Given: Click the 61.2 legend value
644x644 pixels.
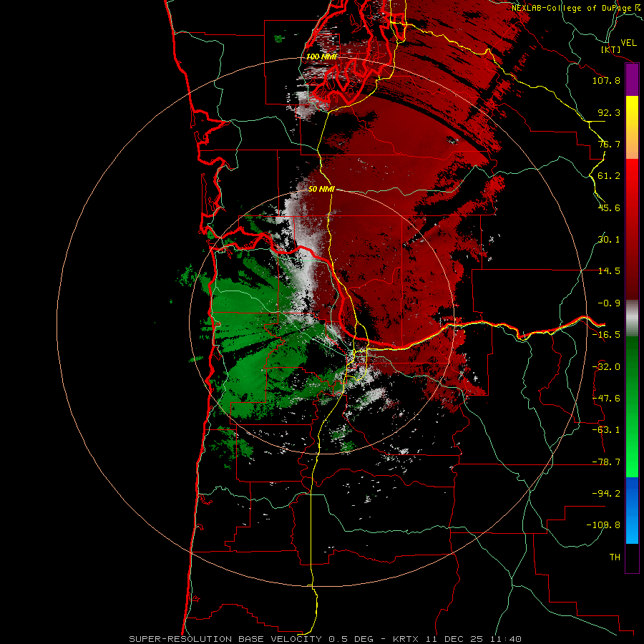Looking at the screenshot, I should [x=609, y=176].
